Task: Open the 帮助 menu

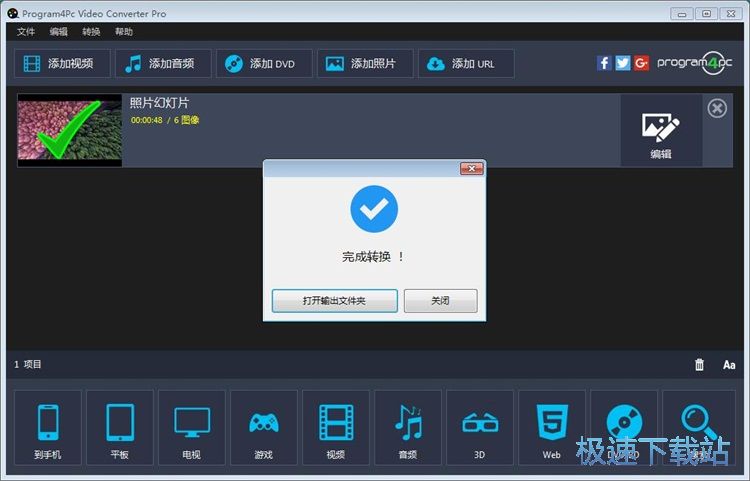Action: pyautogui.click(x=123, y=32)
